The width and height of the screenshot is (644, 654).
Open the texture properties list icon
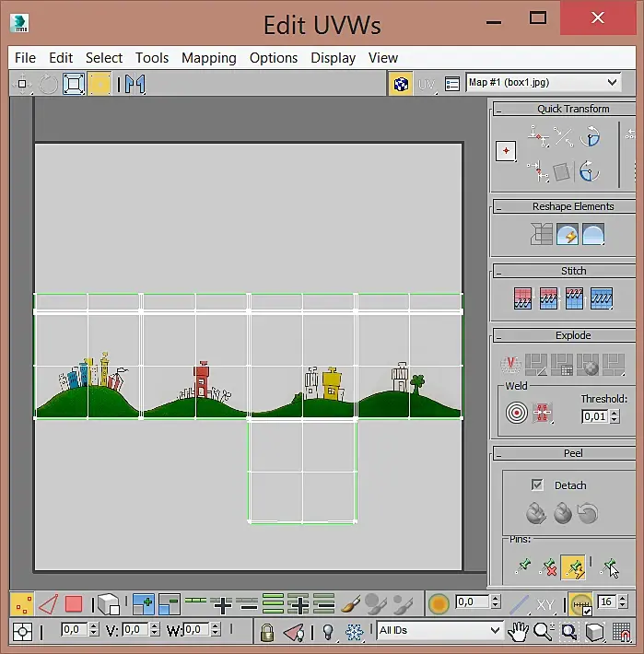pos(452,84)
